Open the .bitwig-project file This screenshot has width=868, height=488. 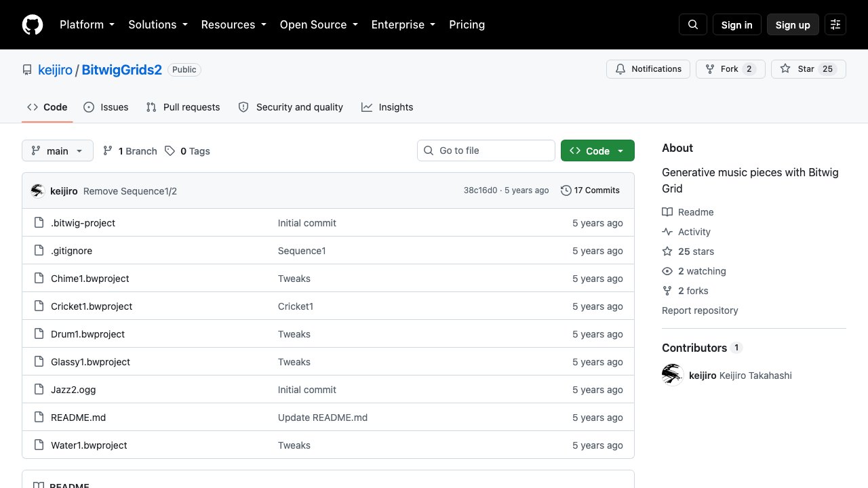83,223
